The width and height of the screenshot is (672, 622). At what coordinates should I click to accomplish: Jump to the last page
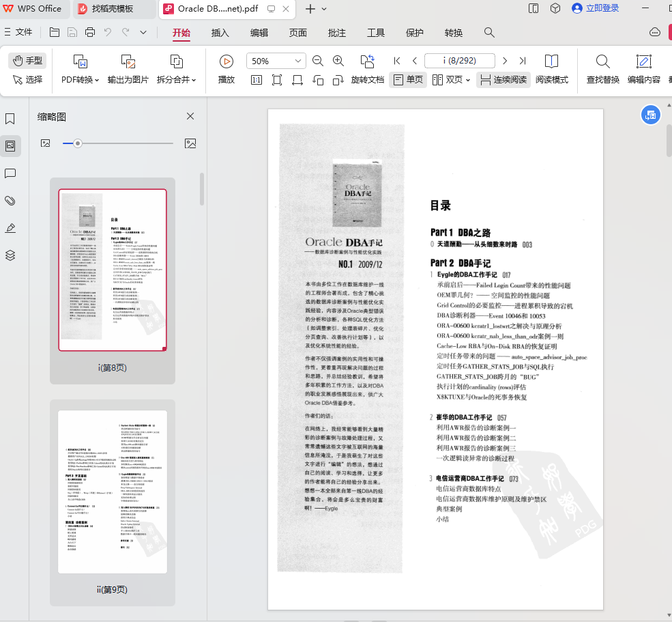point(523,61)
